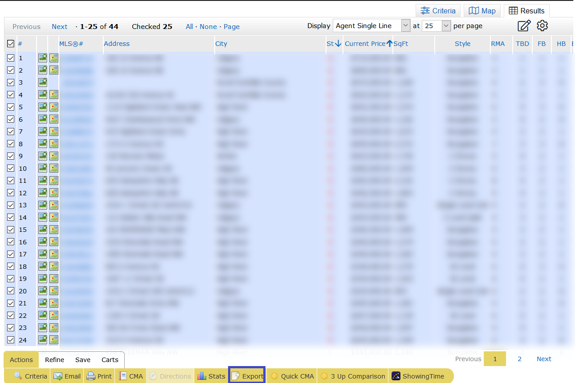Uncheck the checkbox on row 5
Screen dimensions: 588x383
coord(11,107)
